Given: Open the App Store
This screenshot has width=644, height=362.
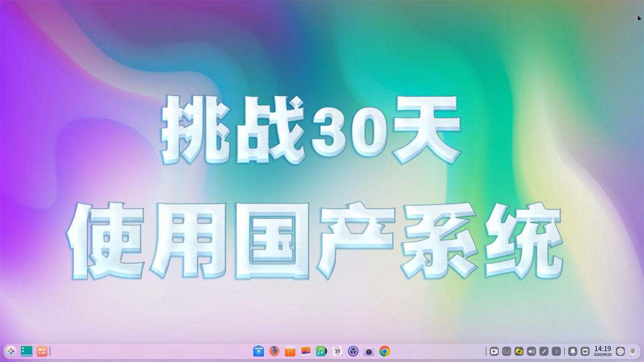Looking at the screenshot, I should tap(290, 351).
